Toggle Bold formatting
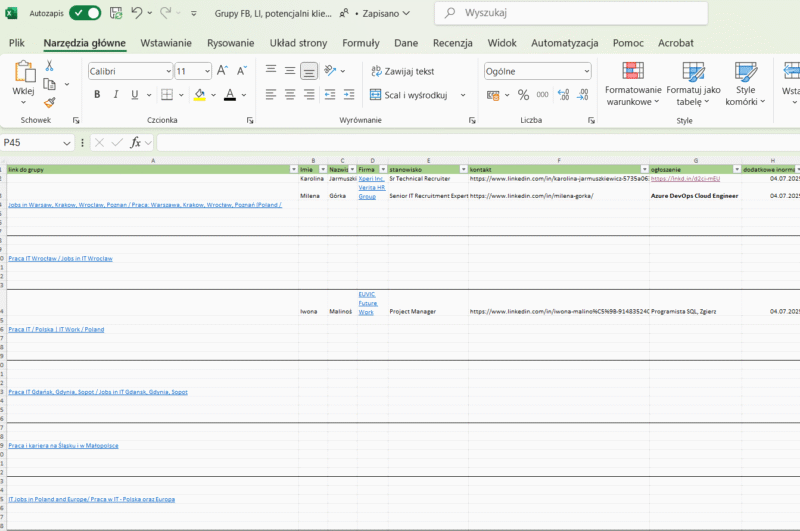The image size is (800, 531). (x=97, y=95)
